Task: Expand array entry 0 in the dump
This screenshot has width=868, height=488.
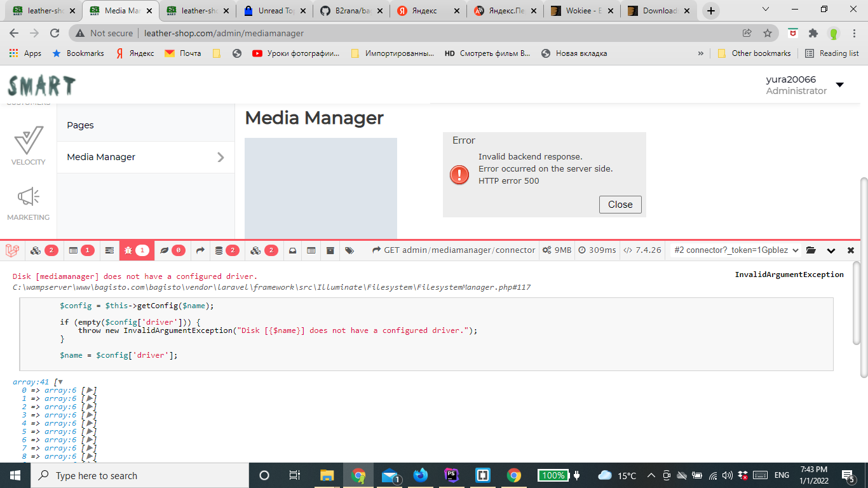Action: point(90,390)
